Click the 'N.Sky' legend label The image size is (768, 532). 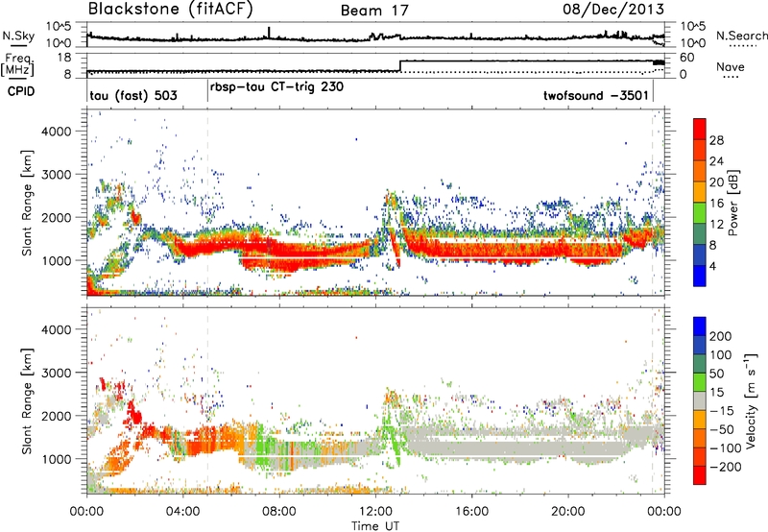pos(18,36)
